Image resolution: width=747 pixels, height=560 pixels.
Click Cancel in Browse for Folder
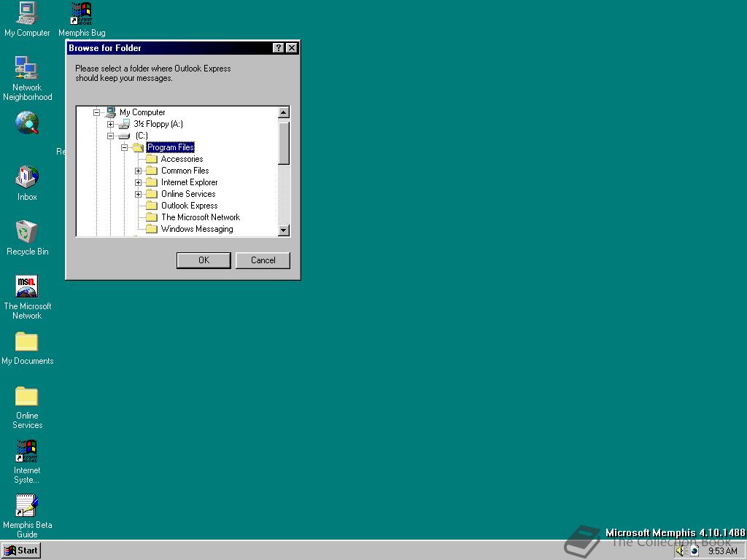click(263, 260)
